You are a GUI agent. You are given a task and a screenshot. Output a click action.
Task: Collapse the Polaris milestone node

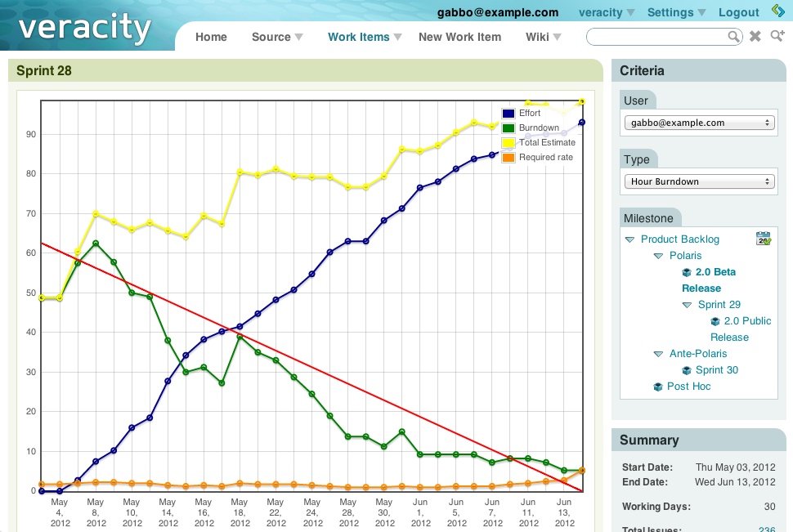(658, 256)
